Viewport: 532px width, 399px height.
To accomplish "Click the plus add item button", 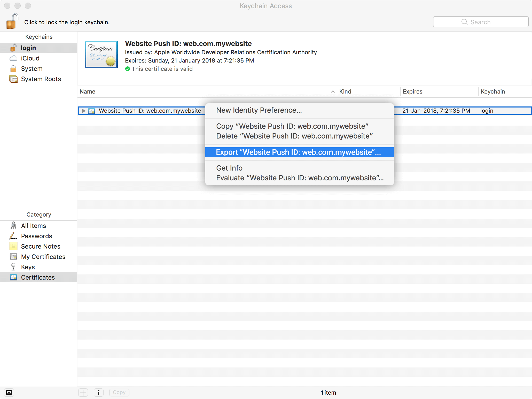I will pos(83,393).
